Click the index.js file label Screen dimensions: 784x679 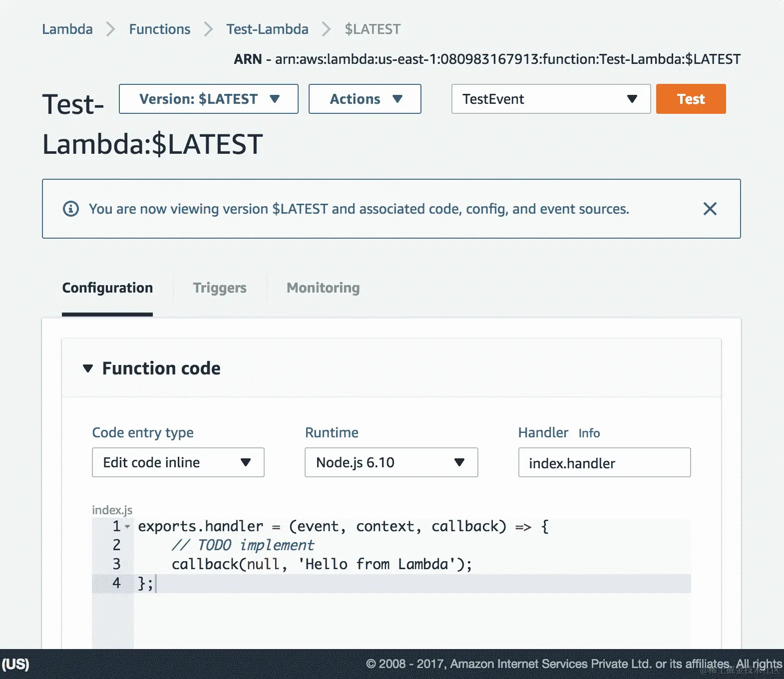pos(112,510)
